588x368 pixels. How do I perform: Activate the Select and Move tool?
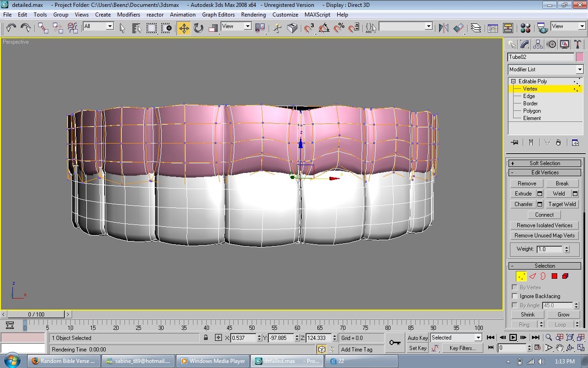(x=184, y=28)
